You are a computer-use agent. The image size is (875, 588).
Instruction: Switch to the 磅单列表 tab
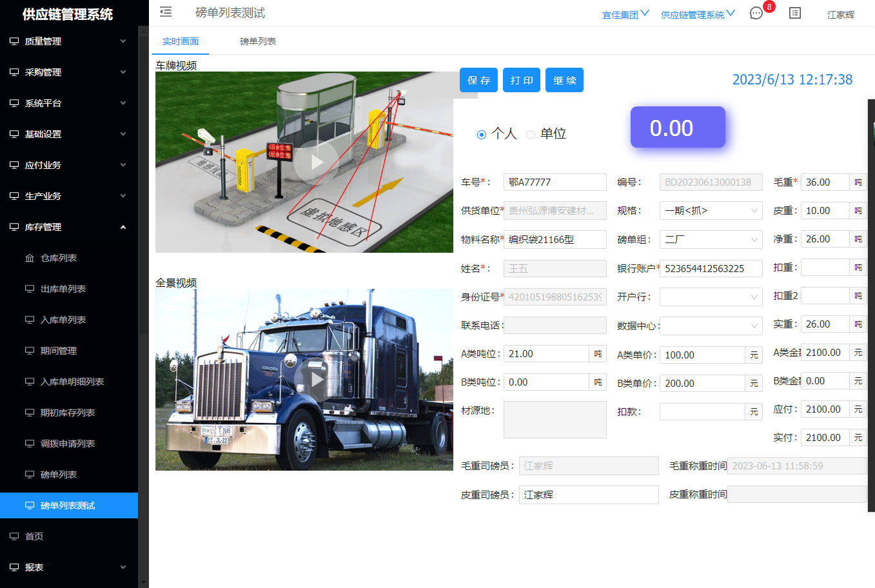tap(258, 41)
